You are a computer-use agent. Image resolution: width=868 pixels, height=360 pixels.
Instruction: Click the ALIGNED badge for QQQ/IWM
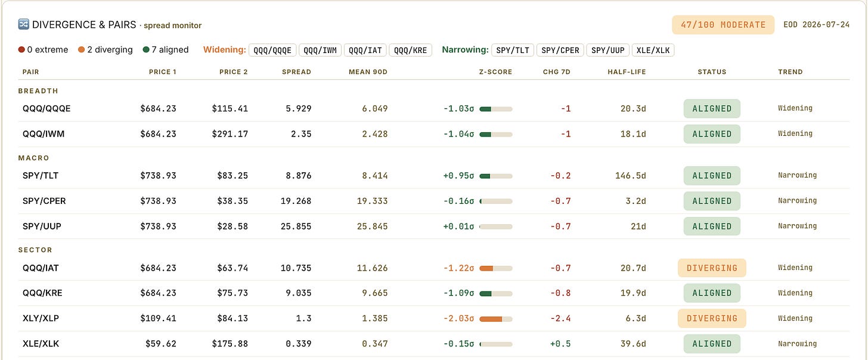(x=712, y=134)
